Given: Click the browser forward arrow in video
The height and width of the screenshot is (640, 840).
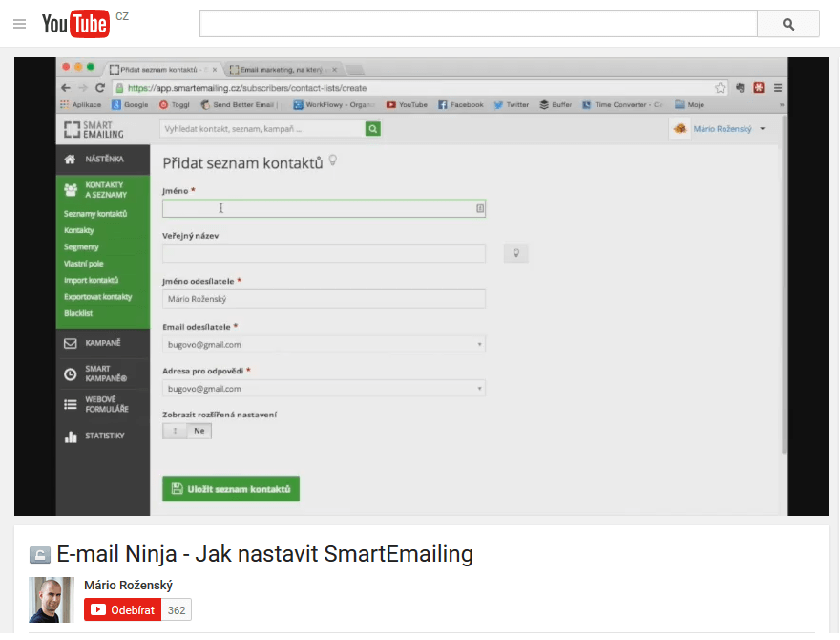Looking at the screenshot, I should pyautogui.click(x=82, y=87).
